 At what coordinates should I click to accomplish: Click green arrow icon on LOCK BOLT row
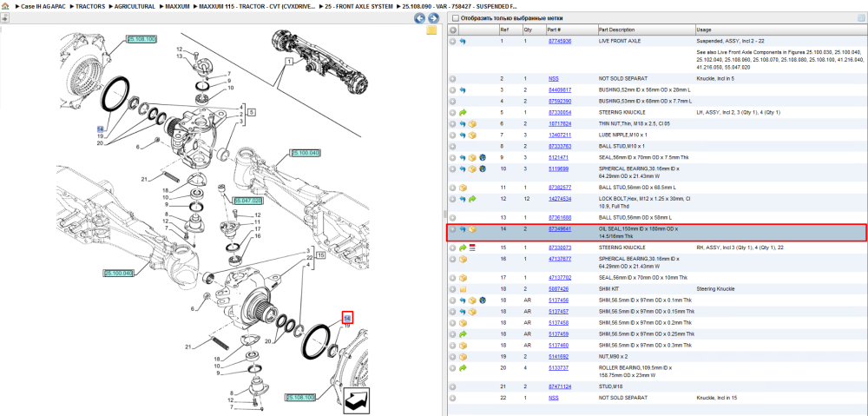point(472,198)
